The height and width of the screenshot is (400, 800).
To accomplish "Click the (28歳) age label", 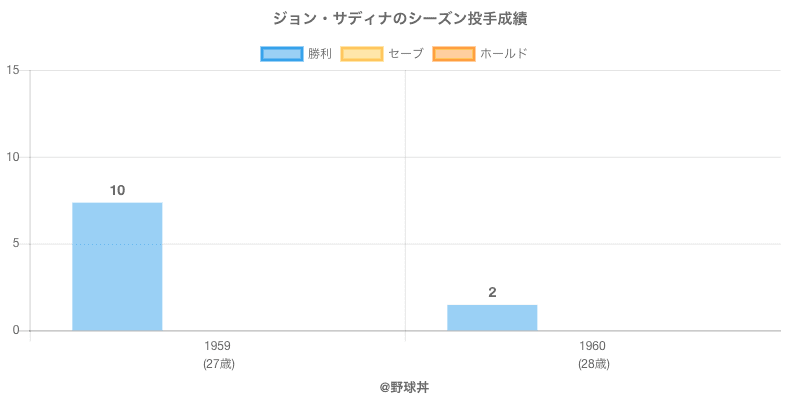I will [592, 363].
